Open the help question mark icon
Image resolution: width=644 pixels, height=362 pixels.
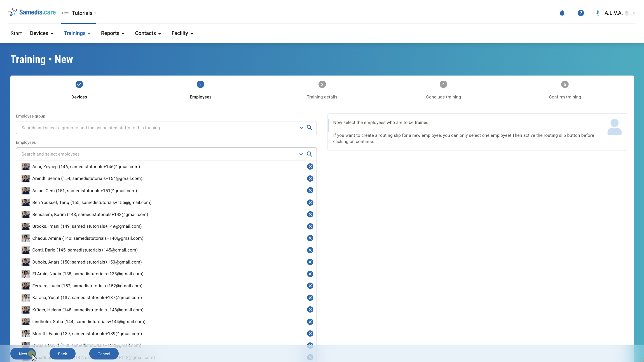click(x=581, y=13)
